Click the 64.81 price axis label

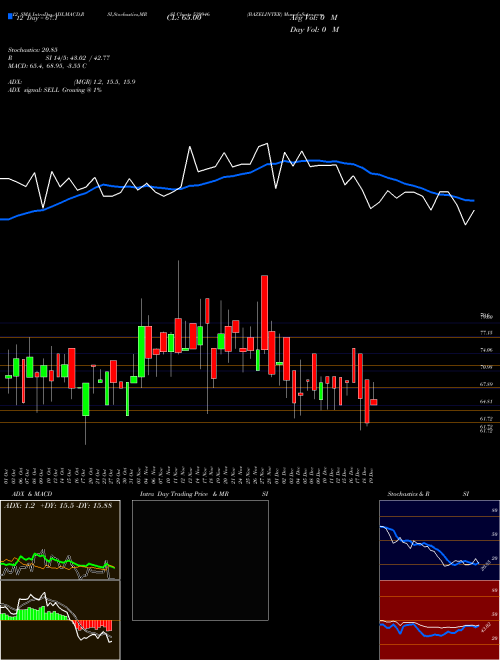click(x=486, y=402)
